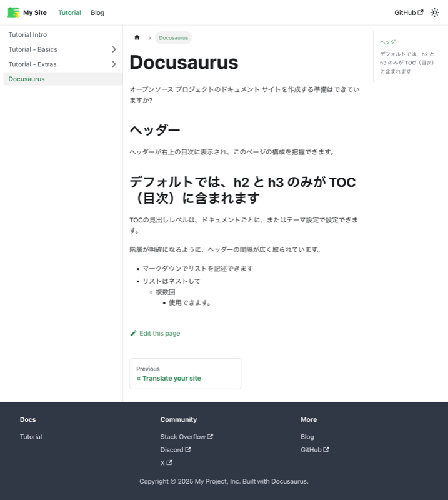The width and height of the screenshot is (448, 500).
Task: Open the X link in the footer
Action: pyautogui.click(x=166, y=463)
